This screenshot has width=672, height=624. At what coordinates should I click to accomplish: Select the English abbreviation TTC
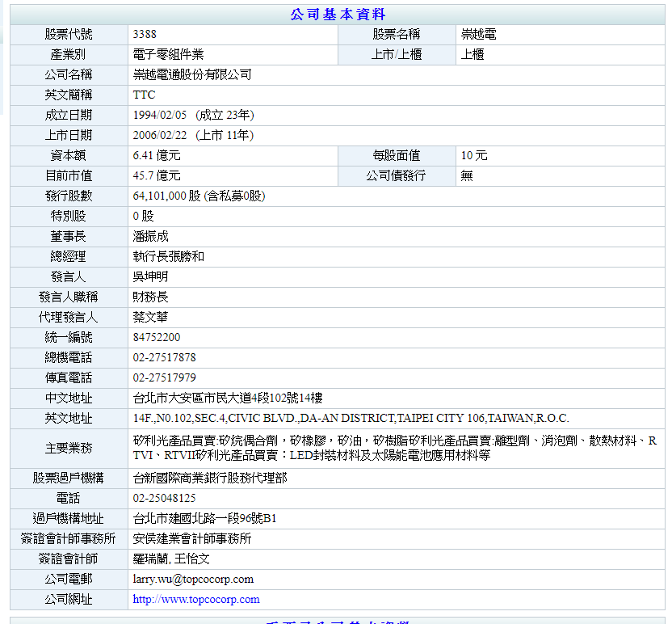pos(144,95)
